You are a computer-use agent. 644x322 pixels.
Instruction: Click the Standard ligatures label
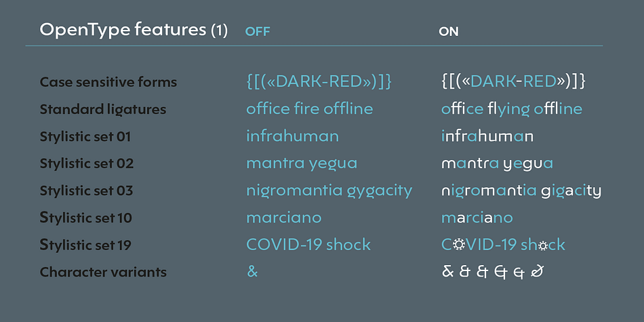[103, 110]
